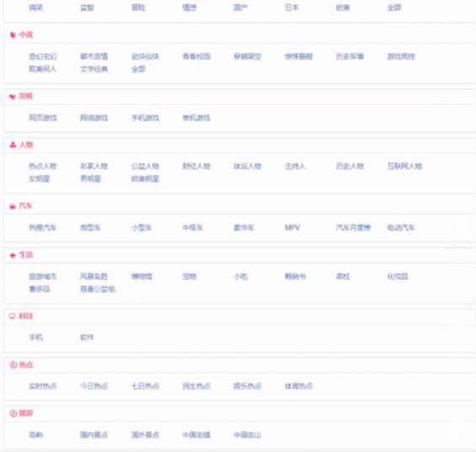476x452 pixels.
Task: Open 文学经典 novels
Action: [x=94, y=69]
